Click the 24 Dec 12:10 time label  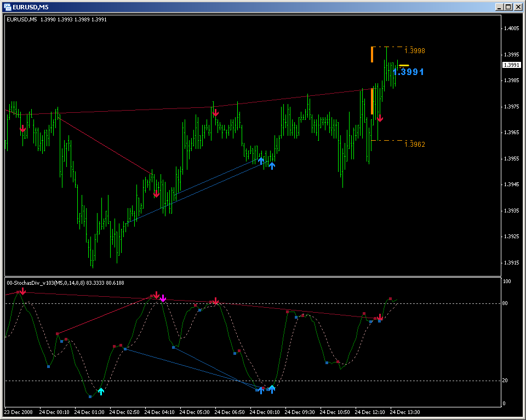[370, 412]
